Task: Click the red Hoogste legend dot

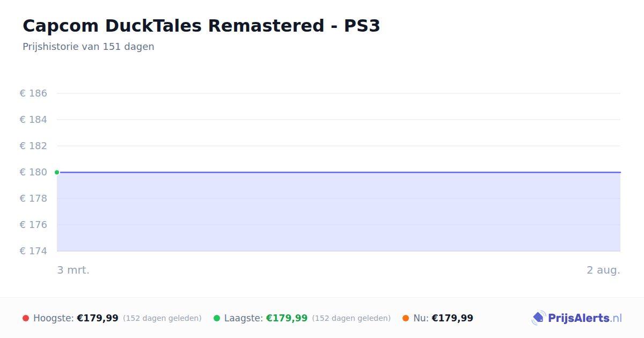Action: 26,318
